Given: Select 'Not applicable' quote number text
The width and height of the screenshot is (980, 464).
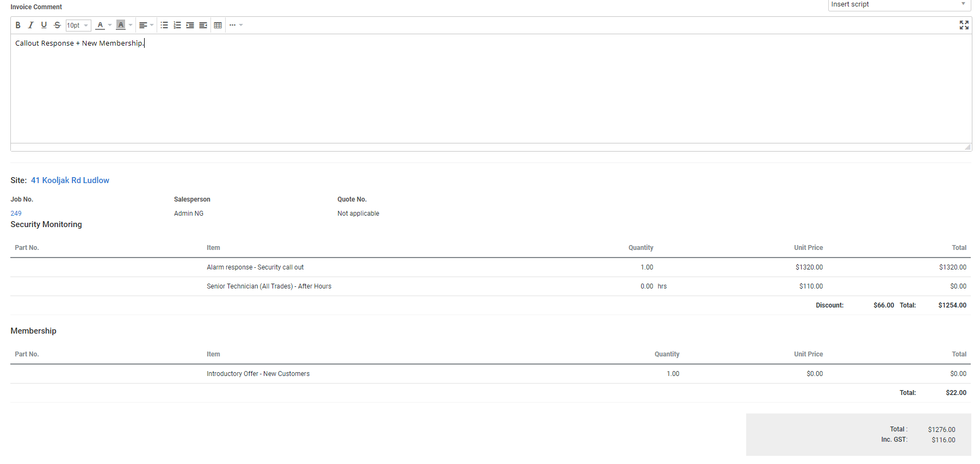Looking at the screenshot, I should [358, 214].
